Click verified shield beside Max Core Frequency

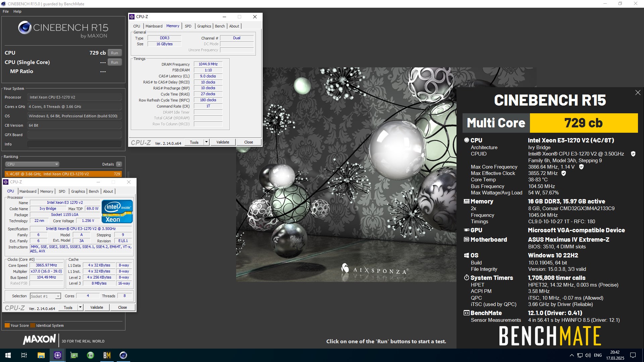coord(581,167)
